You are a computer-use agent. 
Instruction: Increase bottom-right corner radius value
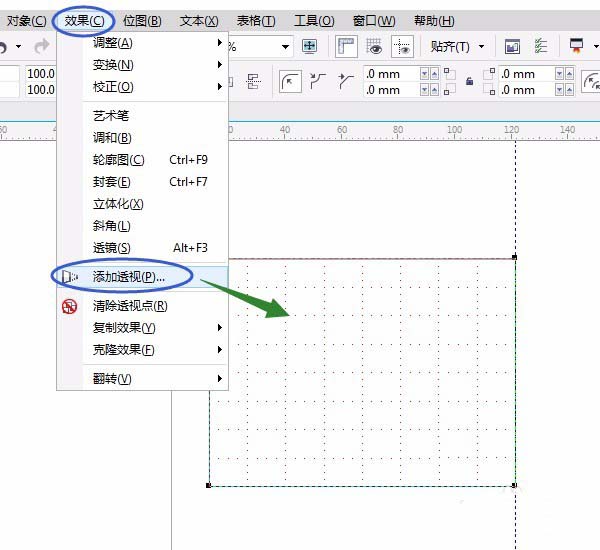point(570,90)
